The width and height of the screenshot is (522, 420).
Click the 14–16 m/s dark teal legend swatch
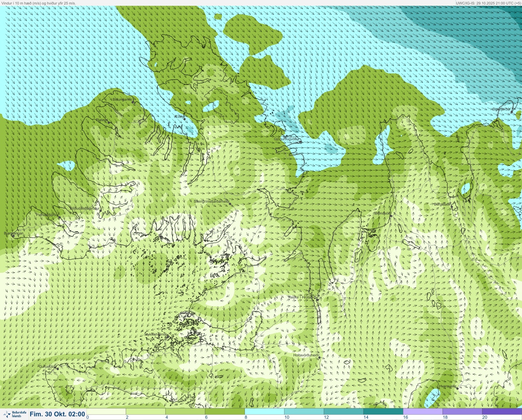[x=383, y=411]
